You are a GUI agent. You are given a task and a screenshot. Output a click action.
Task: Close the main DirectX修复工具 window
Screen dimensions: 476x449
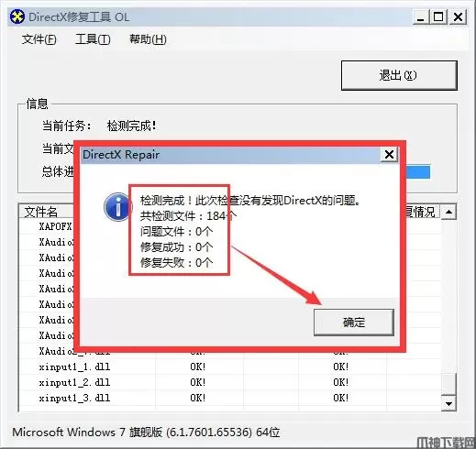tap(458, 17)
